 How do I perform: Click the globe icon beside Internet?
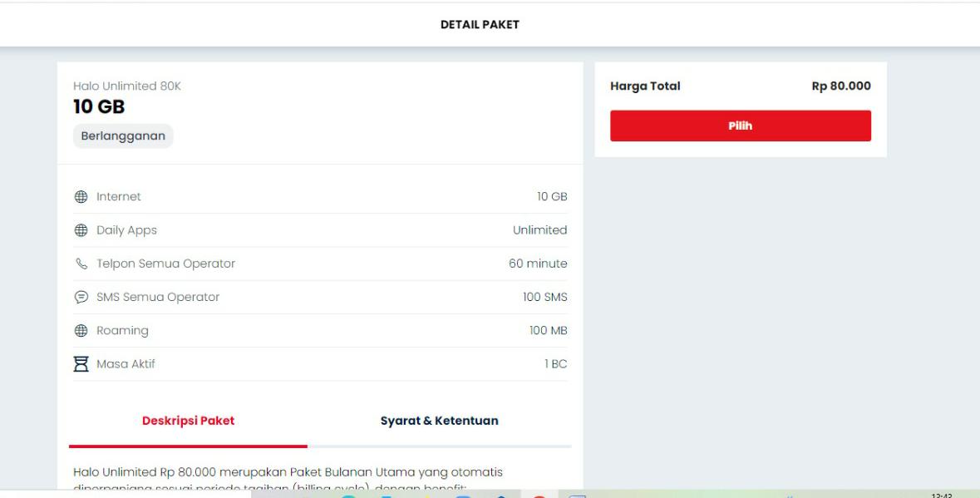(x=80, y=197)
